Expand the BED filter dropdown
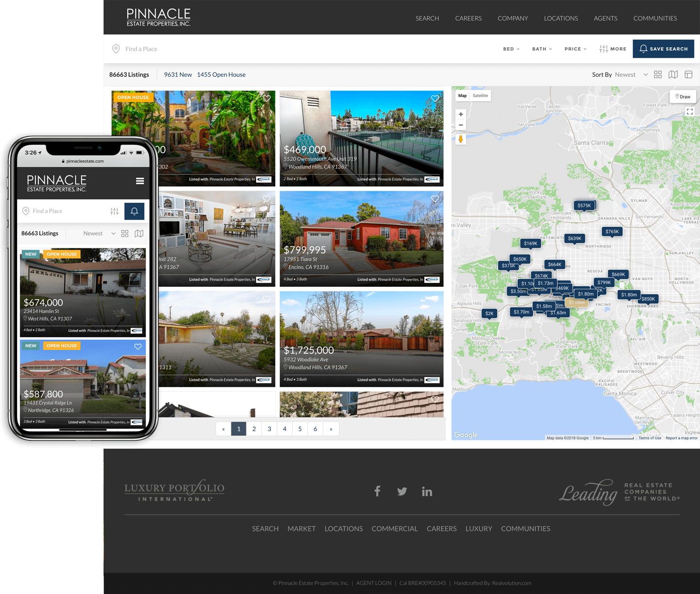The image size is (700, 594). (511, 49)
